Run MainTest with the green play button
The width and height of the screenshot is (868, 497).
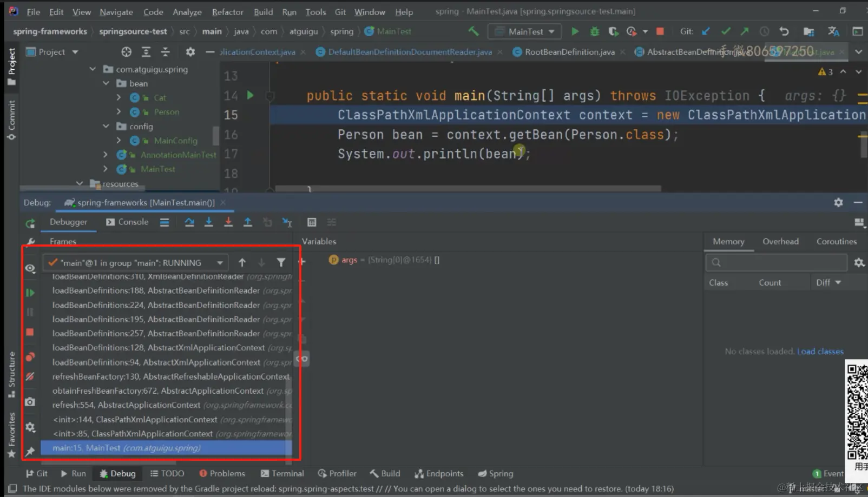point(575,31)
